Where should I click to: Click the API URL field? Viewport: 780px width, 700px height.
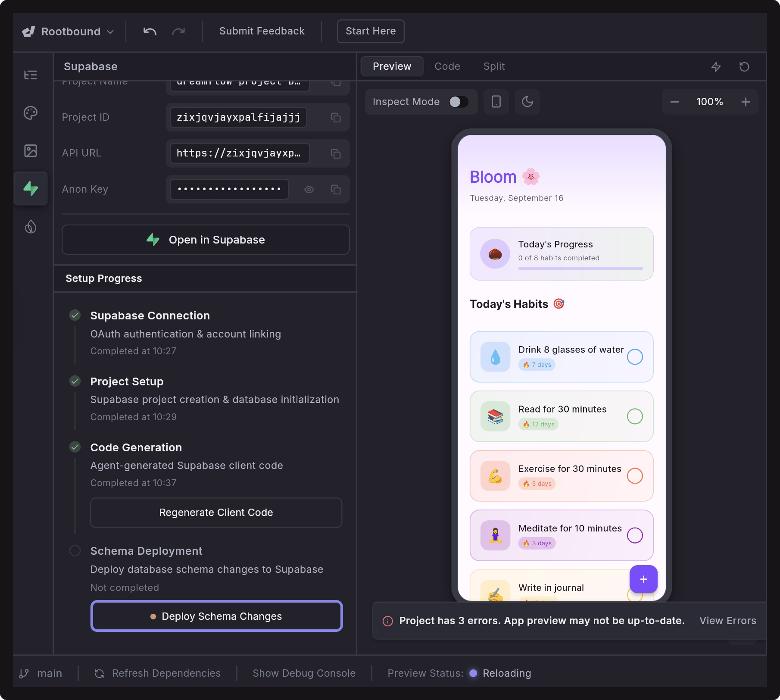click(240, 153)
